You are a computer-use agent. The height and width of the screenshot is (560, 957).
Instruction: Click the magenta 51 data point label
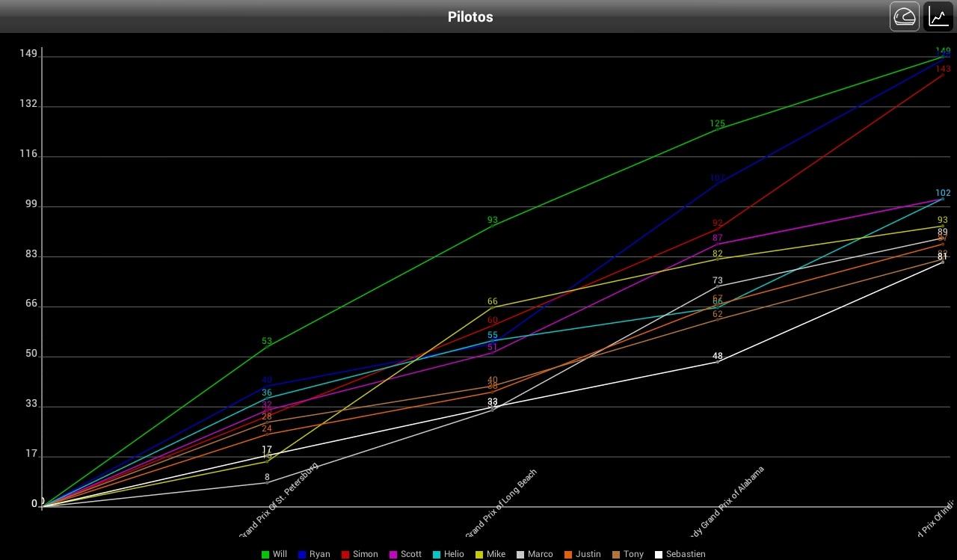(493, 348)
